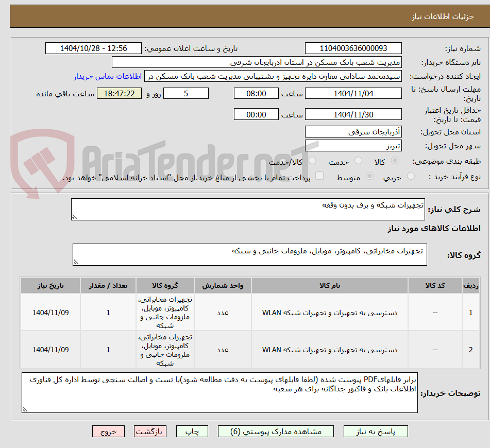This screenshot has height=448, width=490.
Task: Click the ایجاد کننده درخواست field
Action: point(273,77)
